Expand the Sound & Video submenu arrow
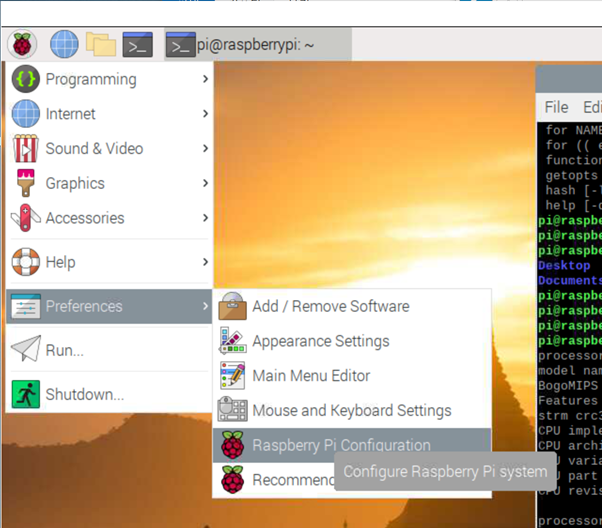Image resolution: width=602 pixels, height=528 pixels. click(x=205, y=148)
